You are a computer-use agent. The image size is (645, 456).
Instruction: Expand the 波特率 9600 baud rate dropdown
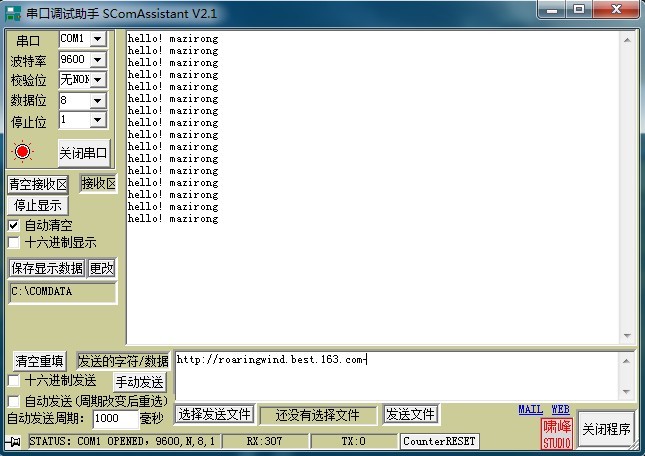point(97,60)
